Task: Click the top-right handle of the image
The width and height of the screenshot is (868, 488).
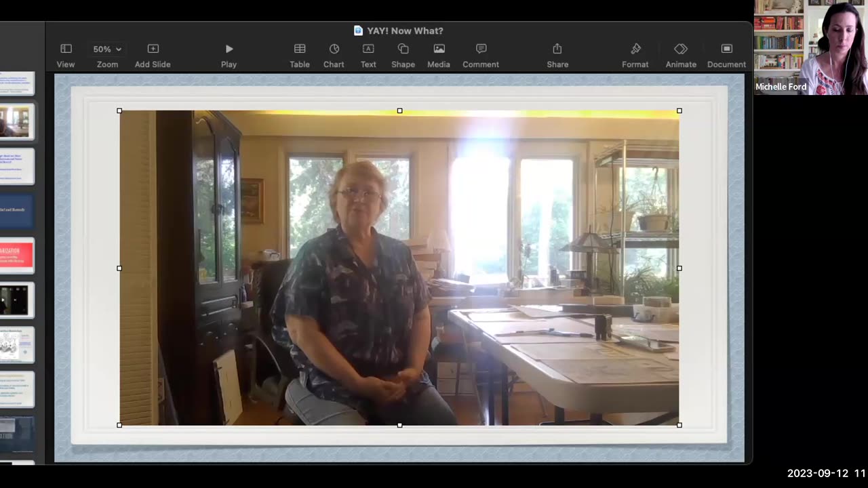Action: click(679, 110)
